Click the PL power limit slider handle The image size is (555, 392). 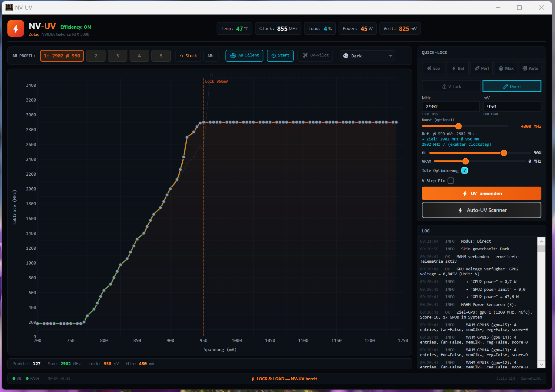pyautogui.click(x=504, y=153)
